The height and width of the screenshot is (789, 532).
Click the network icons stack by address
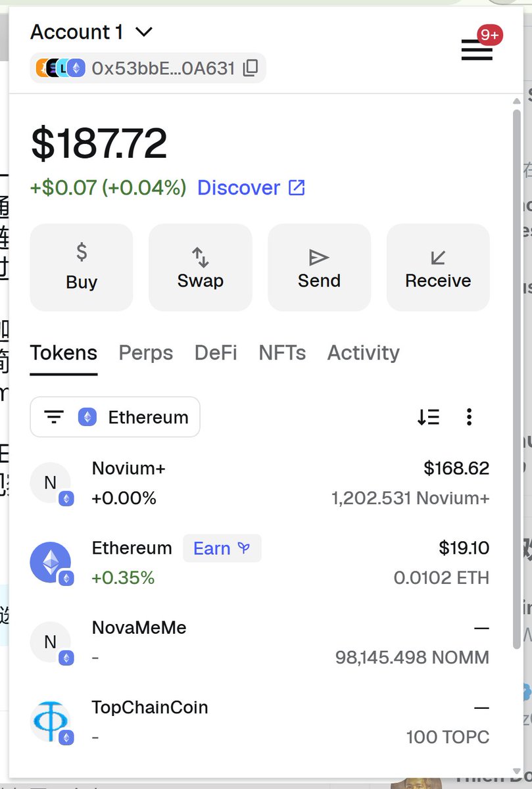point(60,68)
